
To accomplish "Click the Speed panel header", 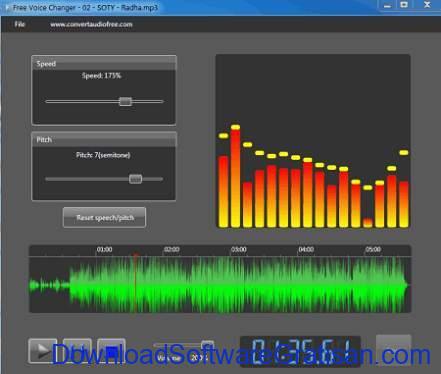I will (104, 64).
